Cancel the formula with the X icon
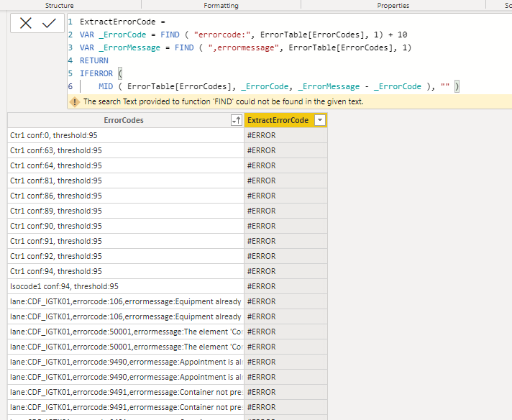The width and height of the screenshot is (512, 420). [25, 23]
